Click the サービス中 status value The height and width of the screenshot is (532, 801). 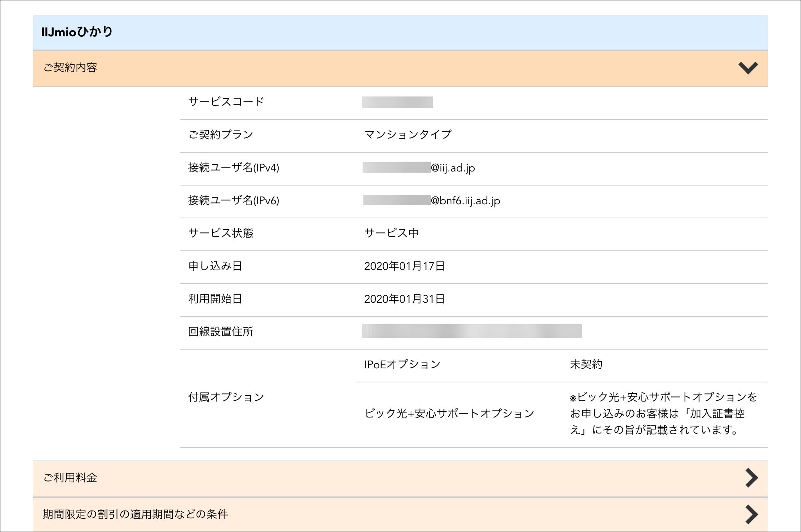click(392, 233)
